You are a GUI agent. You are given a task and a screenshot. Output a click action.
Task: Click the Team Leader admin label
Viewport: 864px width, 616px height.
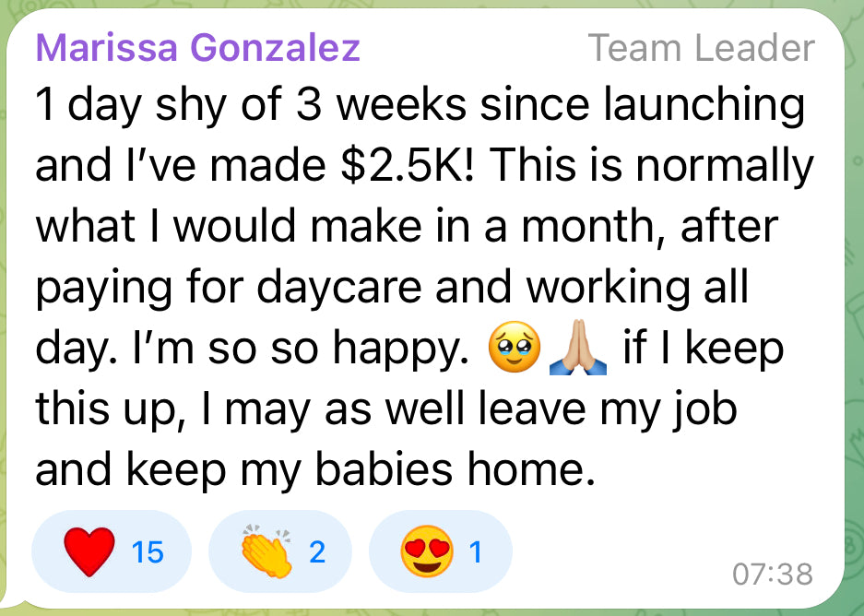(701, 48)
